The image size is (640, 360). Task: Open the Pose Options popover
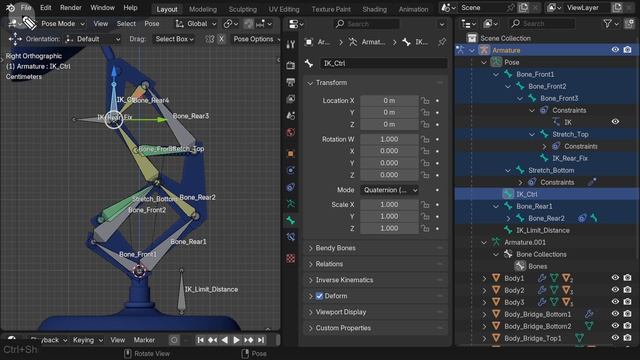click(x=256, y=39)
